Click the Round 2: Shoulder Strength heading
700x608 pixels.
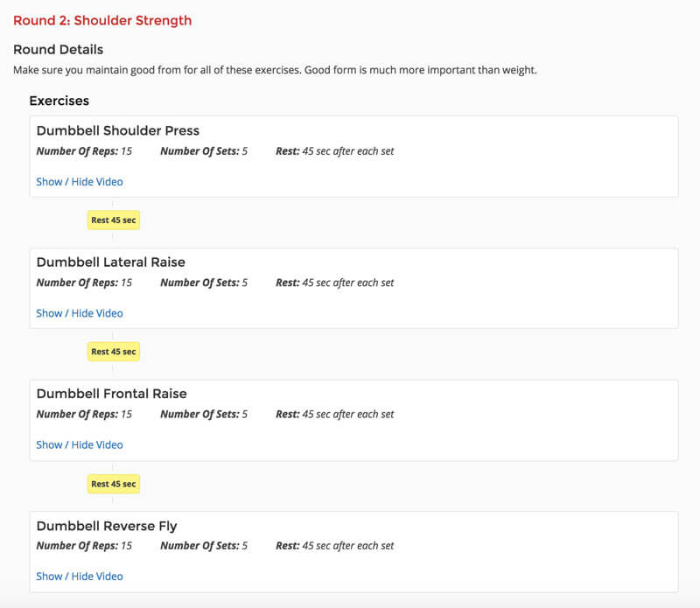[102, 20]
